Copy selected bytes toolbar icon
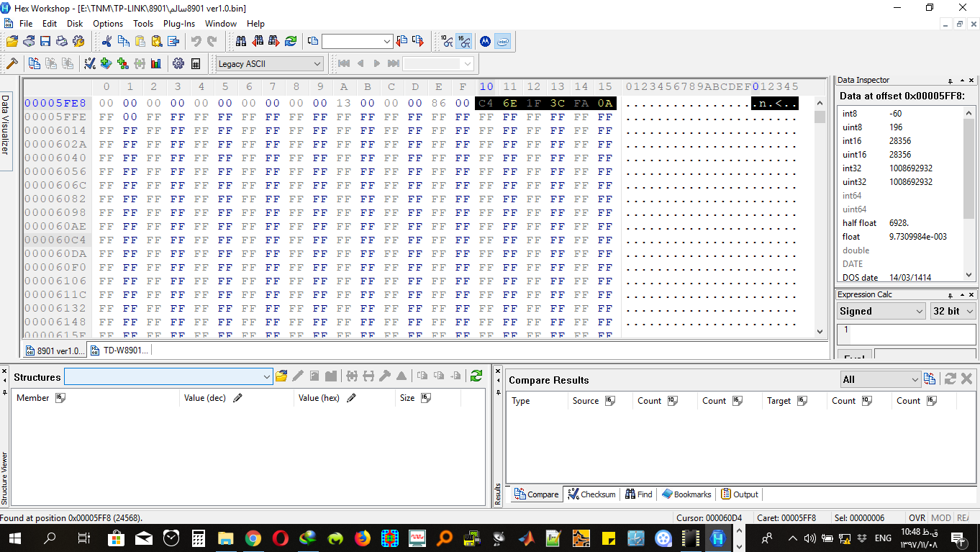 (123, 41)
